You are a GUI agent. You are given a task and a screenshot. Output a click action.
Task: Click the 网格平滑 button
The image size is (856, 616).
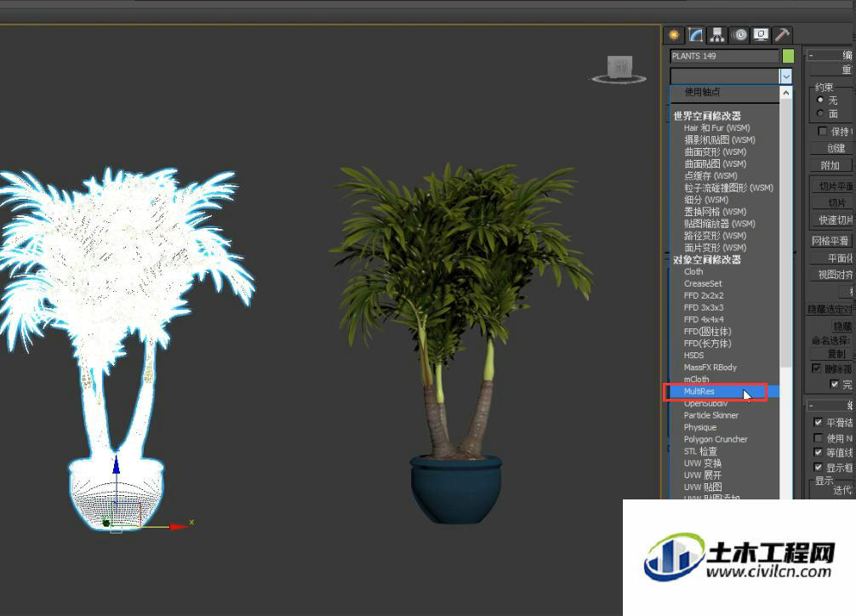(830, 241)
